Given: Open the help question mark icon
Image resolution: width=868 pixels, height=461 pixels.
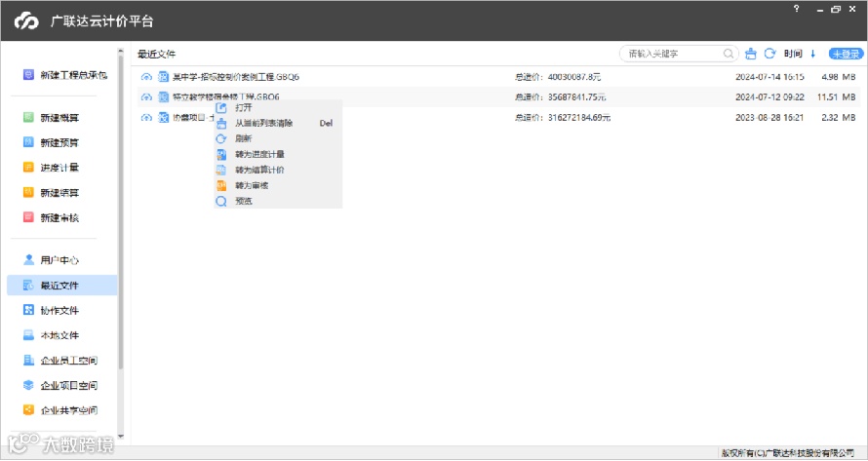Looking at the screenshot, I should 797,9.
